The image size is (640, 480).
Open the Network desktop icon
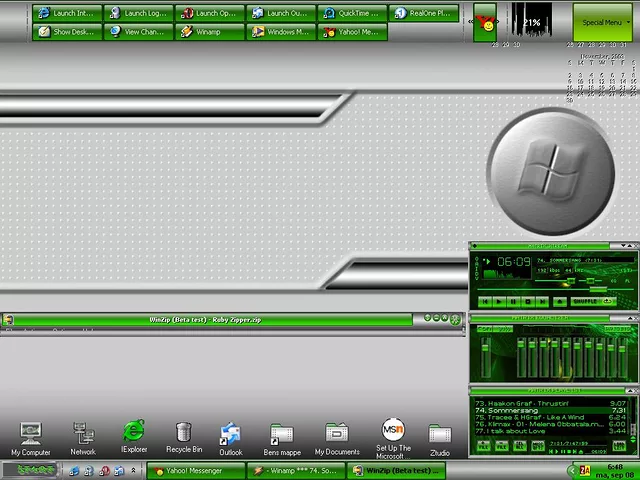tap(83, 434)
